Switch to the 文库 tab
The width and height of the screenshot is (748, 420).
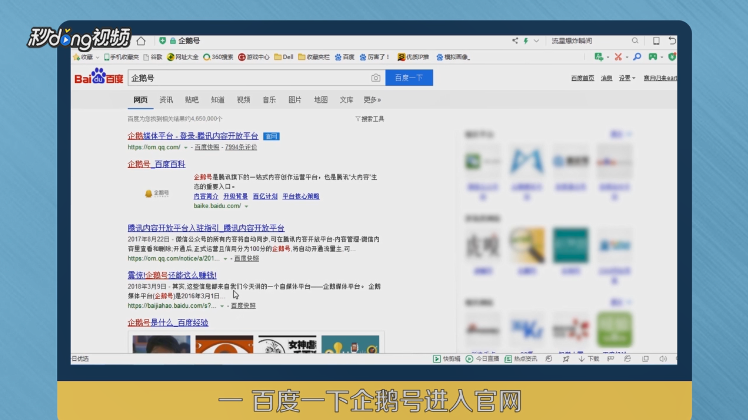[346, 100]
